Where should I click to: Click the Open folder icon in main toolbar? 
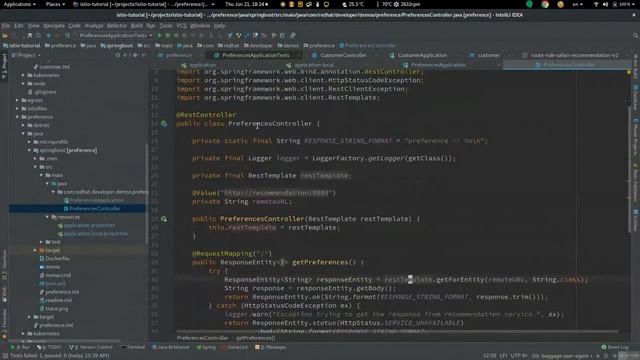[x=5, y=36]
